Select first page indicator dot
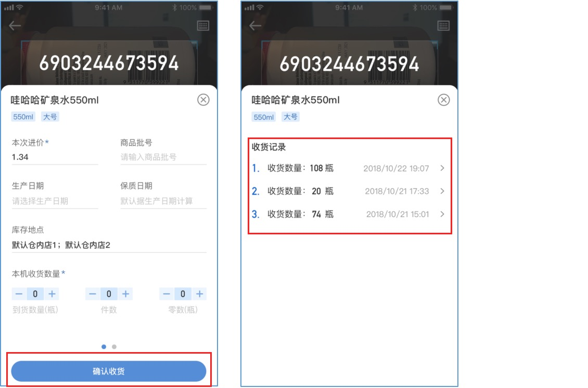Screen dimensions: 588x388 click(x=104, y=347)
